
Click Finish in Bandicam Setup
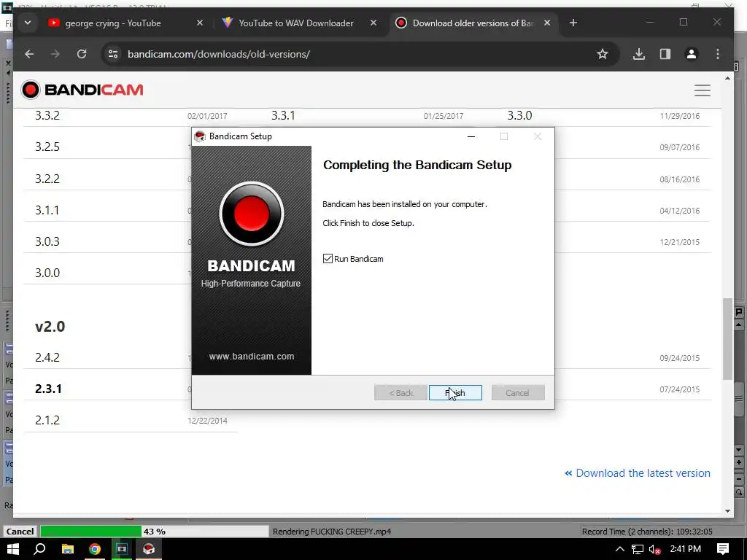point(455,393)
